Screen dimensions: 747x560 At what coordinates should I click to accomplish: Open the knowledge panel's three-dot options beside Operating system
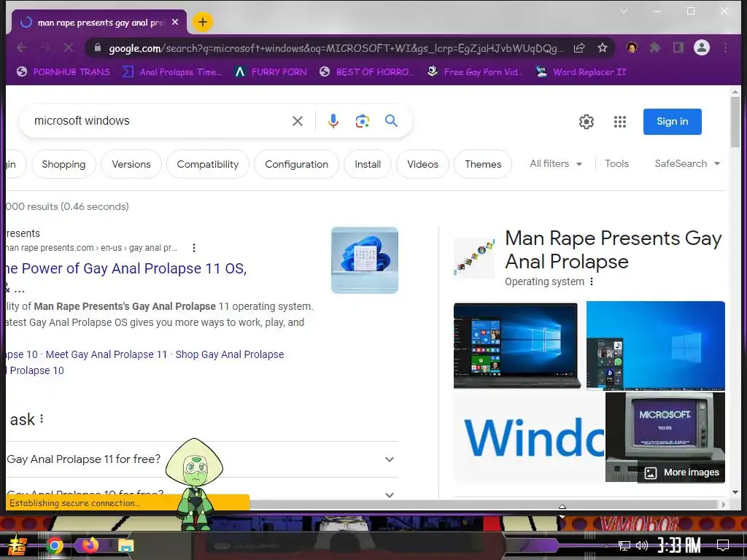click(x=591, y=281)
